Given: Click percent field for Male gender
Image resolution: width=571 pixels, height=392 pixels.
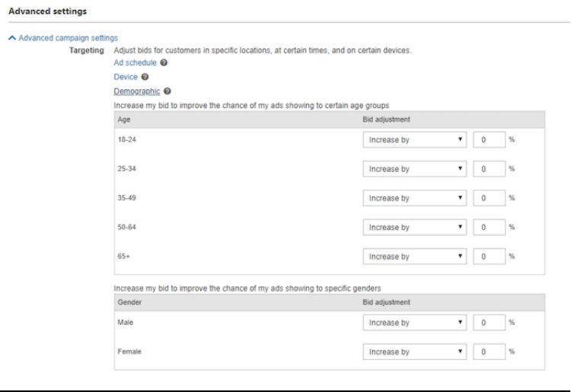Looking at the screenshot, I should [489, 323].
